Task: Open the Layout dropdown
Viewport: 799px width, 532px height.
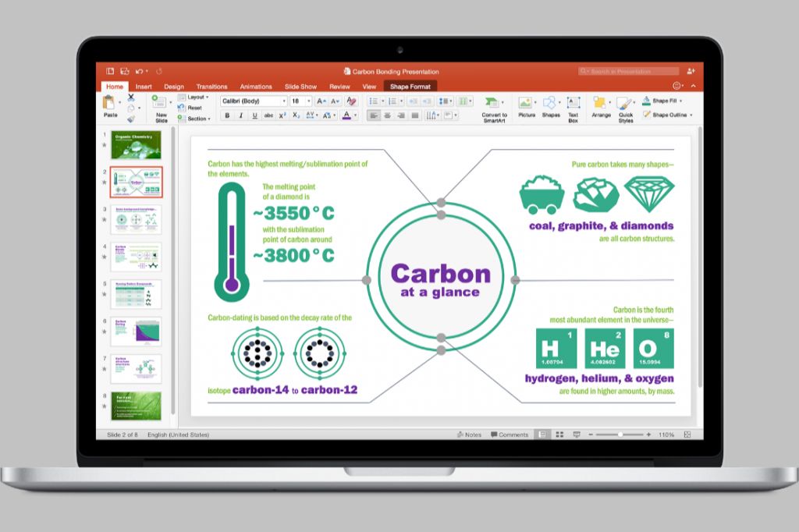Action: (194, 97)
